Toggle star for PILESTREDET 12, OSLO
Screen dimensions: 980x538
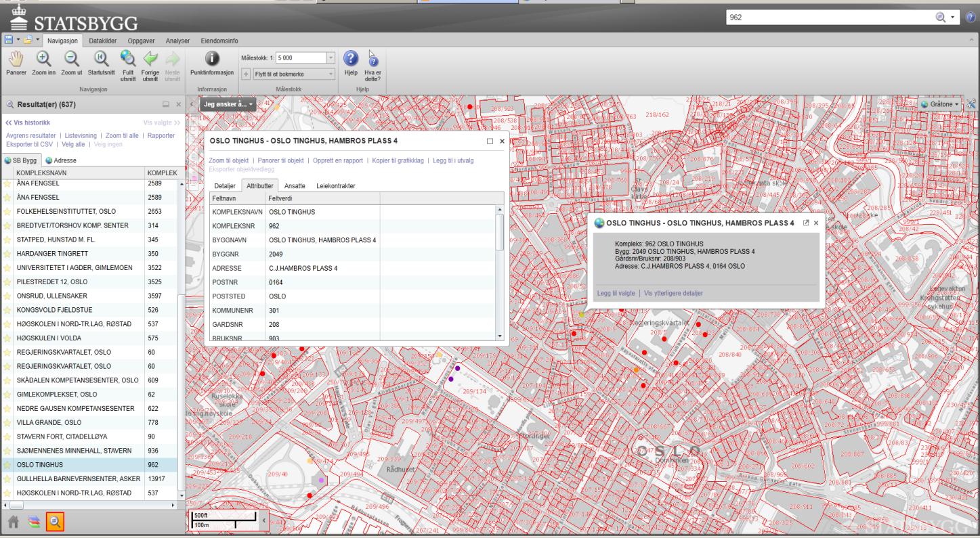(8, 282)
